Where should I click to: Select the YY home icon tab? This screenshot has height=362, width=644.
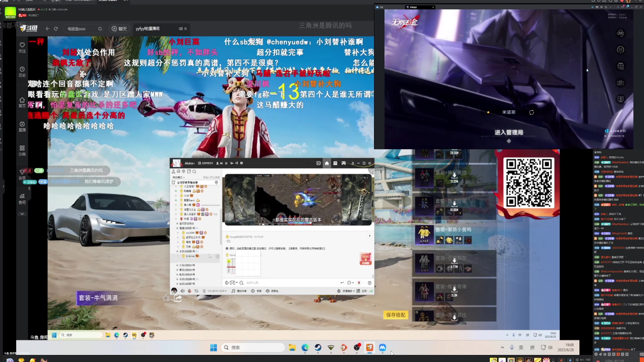(327, 163)
